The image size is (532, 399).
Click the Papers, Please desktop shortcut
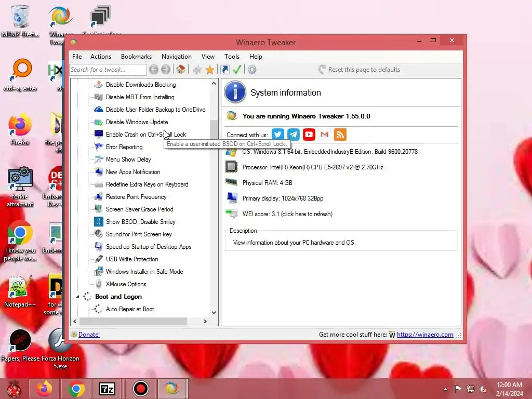(20, 345)
